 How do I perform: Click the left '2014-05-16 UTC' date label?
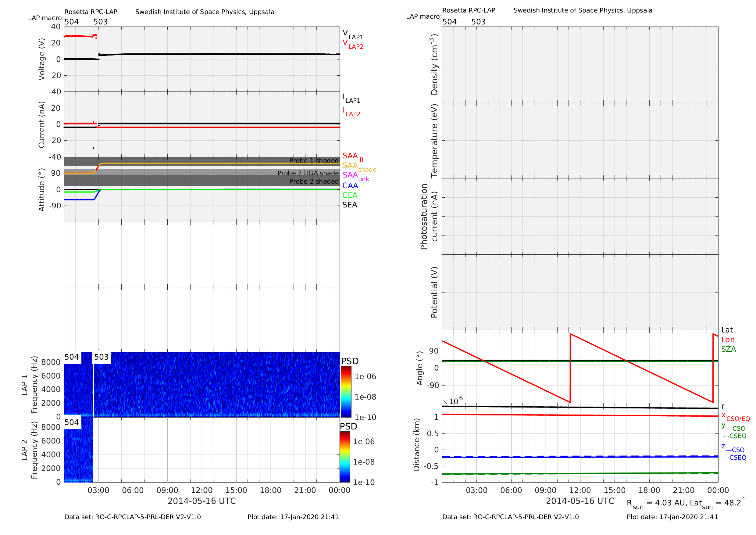coord(202,501)
